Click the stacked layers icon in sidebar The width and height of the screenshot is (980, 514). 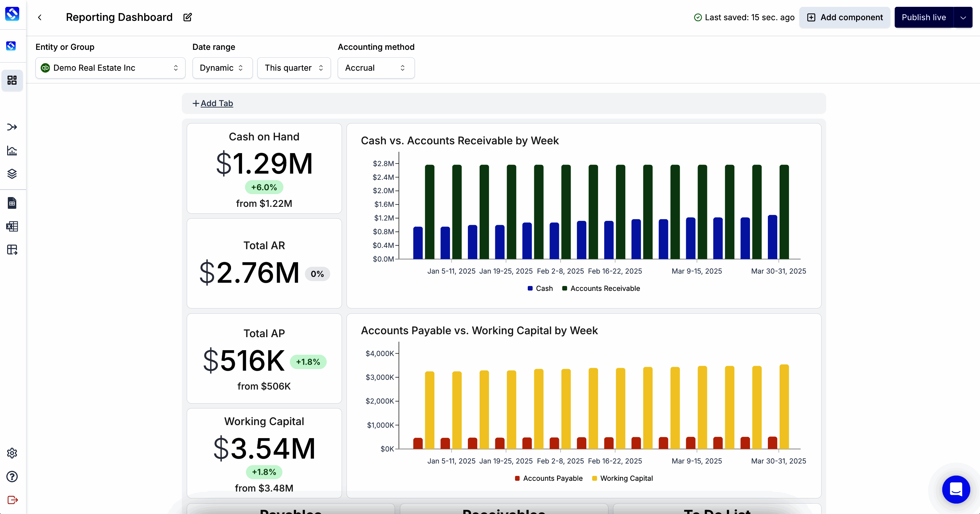tap(12, 174)
